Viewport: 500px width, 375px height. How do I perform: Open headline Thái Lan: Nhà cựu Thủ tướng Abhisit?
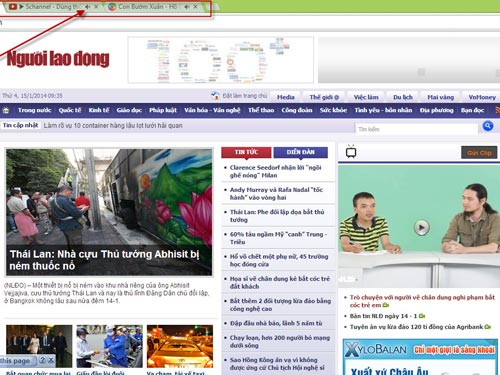tap(104, 260)
